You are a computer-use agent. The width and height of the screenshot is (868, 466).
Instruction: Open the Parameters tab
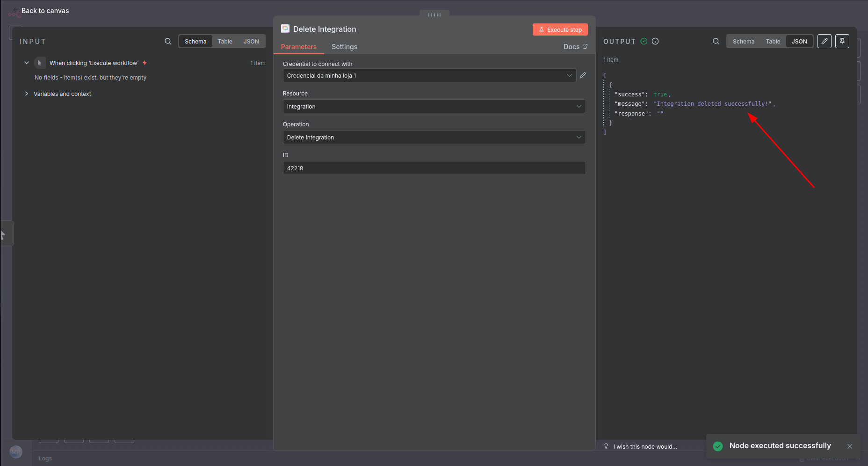[x=299, y=47]
